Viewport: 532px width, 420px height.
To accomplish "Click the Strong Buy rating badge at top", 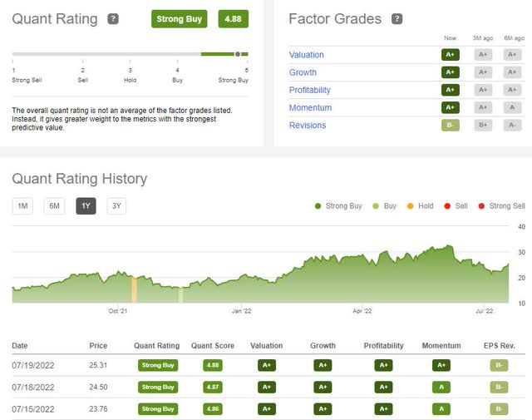I will pyautogui.click(x=180, y=19).
